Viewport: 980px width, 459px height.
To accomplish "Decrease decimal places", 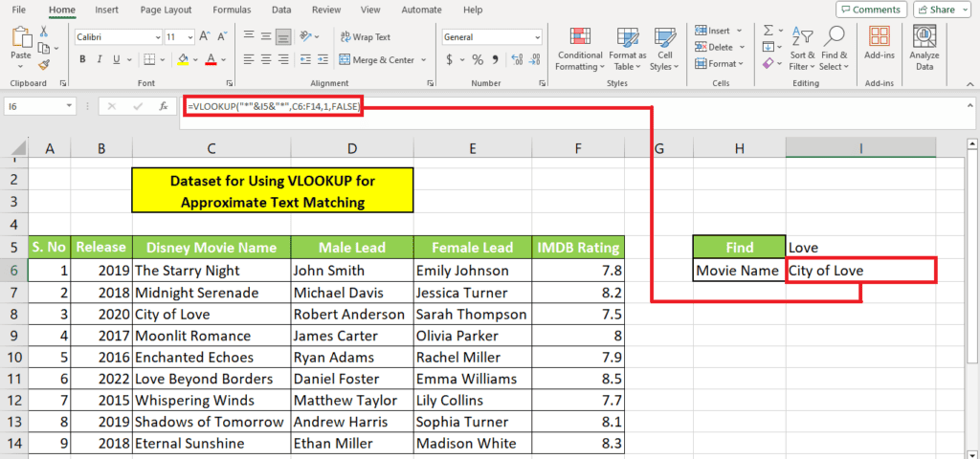I will pyautogui.click(x=535, y=60).
